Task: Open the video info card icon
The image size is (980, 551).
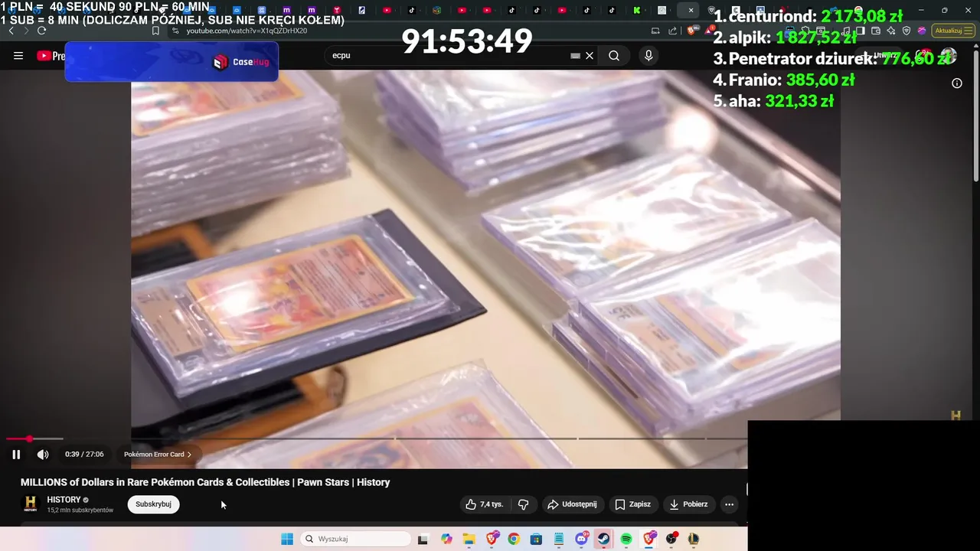Action: click(x=957, y=83)
